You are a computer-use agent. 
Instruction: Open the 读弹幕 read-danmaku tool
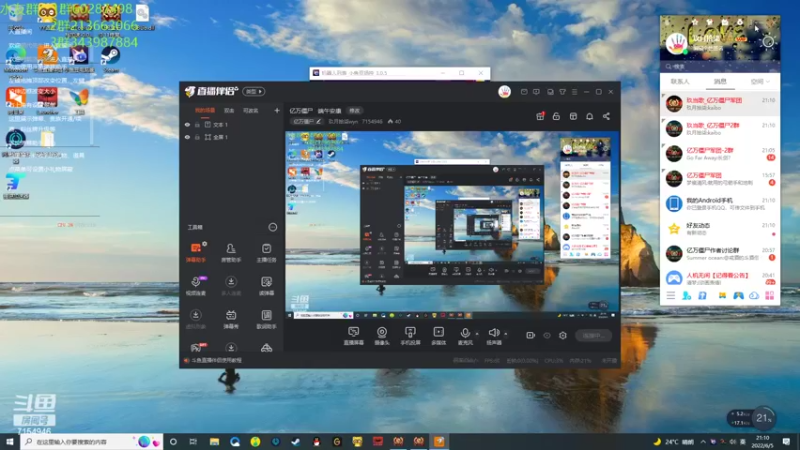tap(266, 286)
